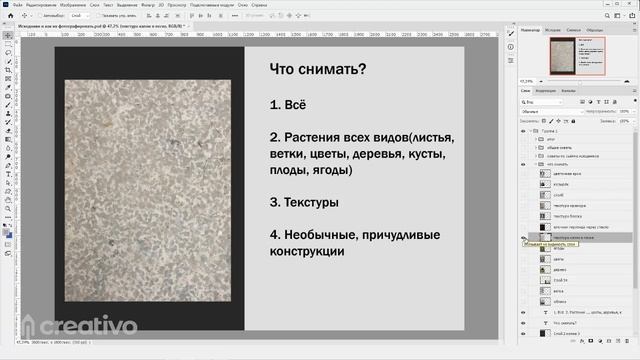Click the three-dots more options icon in the options bar

235,16
